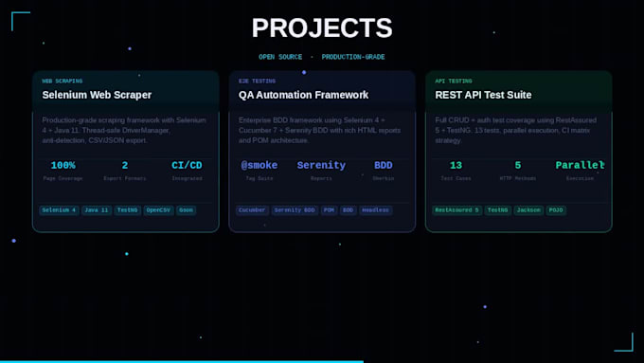
Task: Click the Selenium 4 tag chip
Action: pos(59,210)
